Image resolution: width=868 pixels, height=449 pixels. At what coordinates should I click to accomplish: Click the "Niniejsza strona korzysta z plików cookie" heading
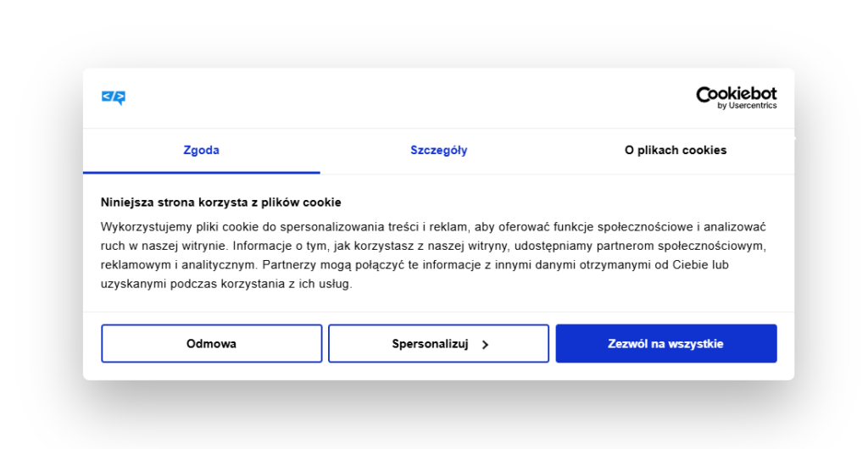[x=220, y=202]
